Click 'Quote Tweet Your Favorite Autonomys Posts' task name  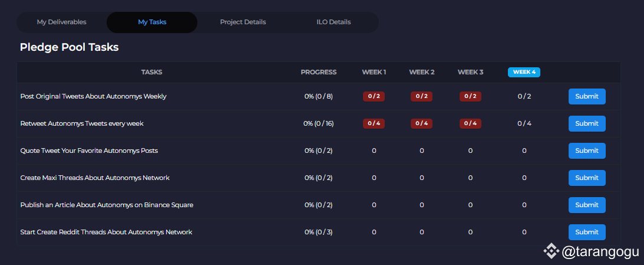pyautogui.click(x=89, y=151)
